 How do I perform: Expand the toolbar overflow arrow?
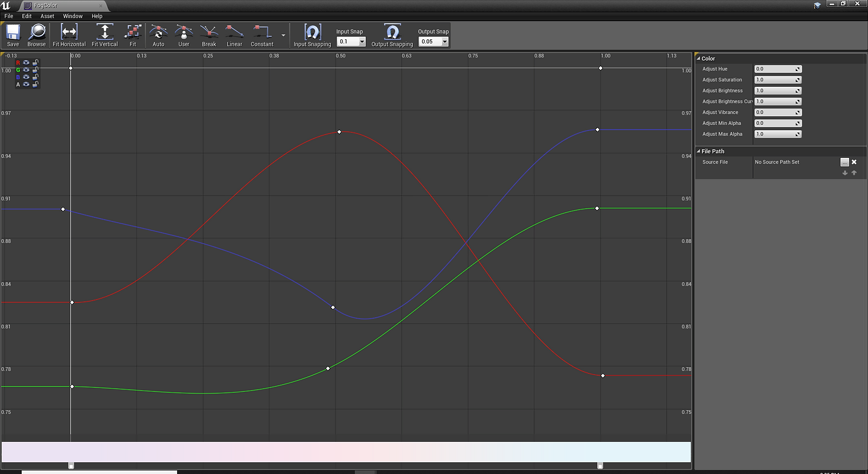[x=283, y=36]
